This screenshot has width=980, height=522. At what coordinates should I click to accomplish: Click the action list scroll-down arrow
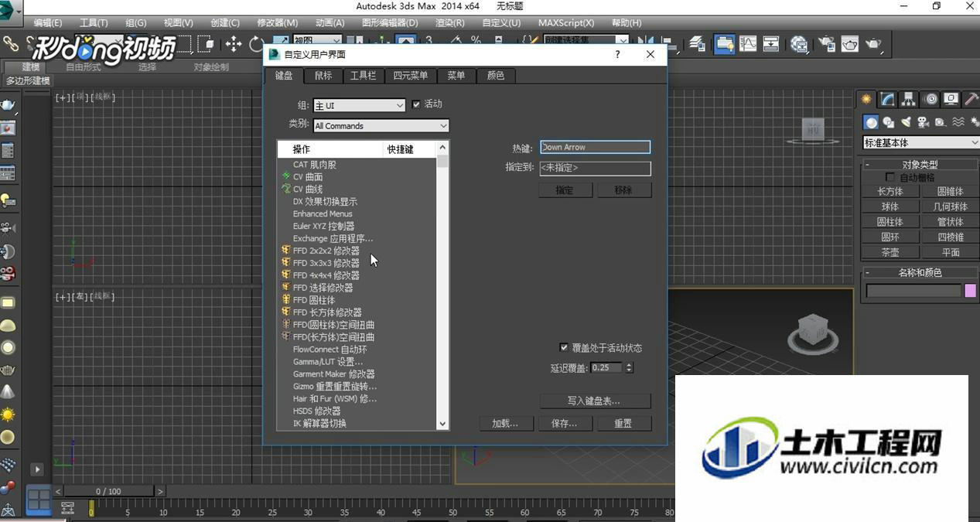coord(442,424)
